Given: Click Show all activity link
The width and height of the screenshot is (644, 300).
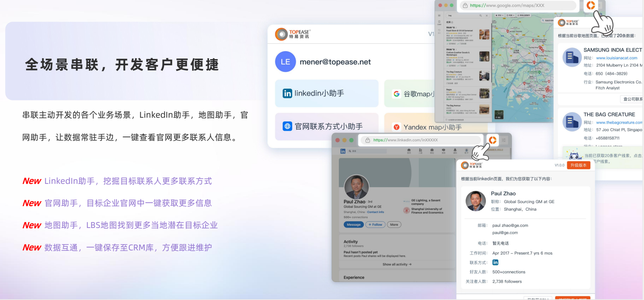Looking at the screenshot, I should (397, 264).
